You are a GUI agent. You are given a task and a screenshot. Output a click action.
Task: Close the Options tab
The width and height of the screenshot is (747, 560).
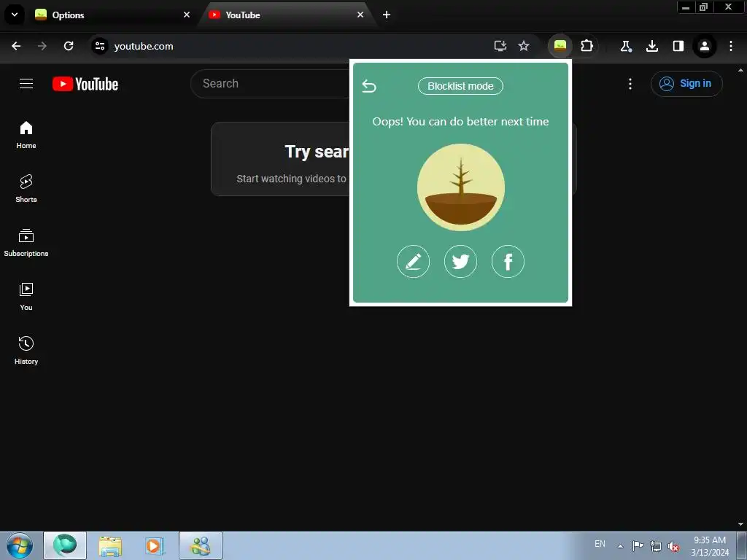[x=187, y=15]
